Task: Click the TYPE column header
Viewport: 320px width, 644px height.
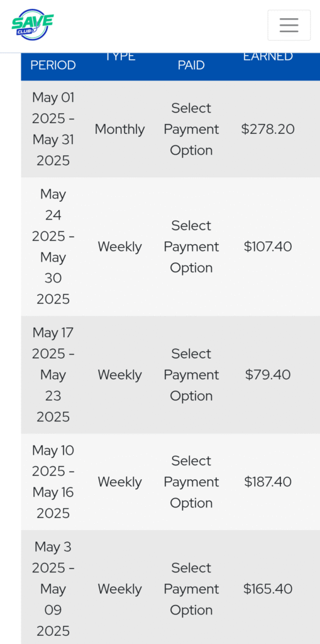Action: (120, 57)
